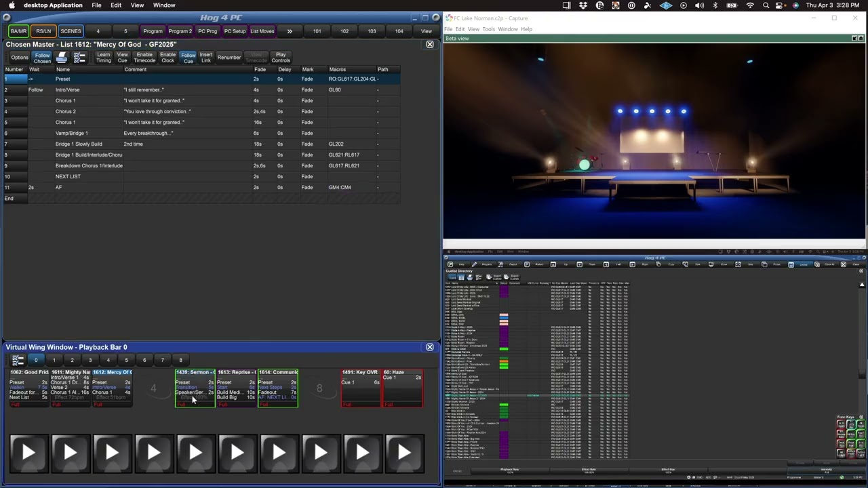Open the cuelist checklist configuration icon
The image size is (868, 488).
point(79,58)
